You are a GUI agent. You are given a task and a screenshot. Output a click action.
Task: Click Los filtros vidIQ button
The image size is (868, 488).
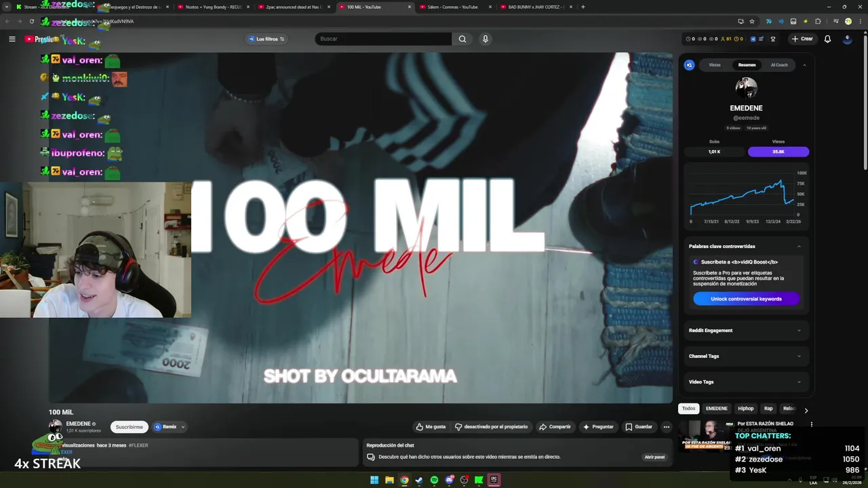coord(267,39)
